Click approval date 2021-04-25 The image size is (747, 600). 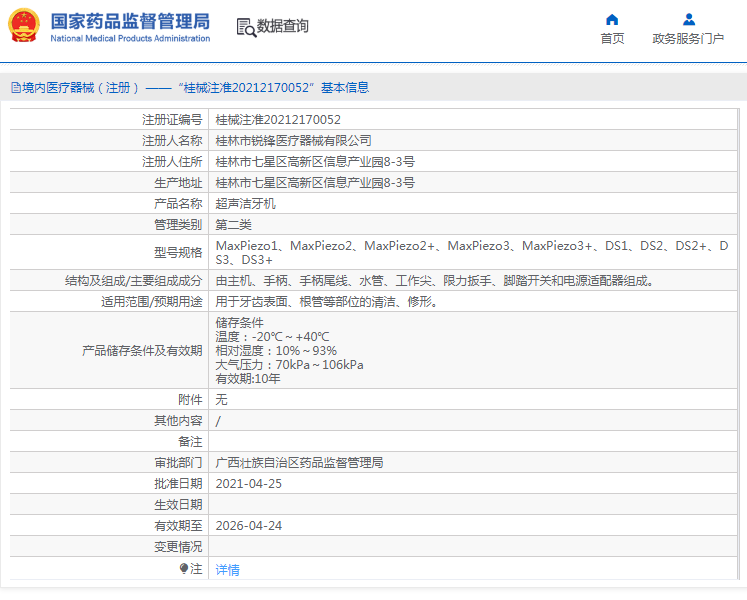coord(249,484)
